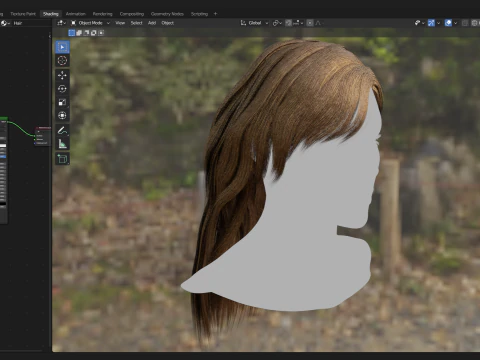
Task: Click the black color swatch in shader node
Action: (x=3, y=203)
